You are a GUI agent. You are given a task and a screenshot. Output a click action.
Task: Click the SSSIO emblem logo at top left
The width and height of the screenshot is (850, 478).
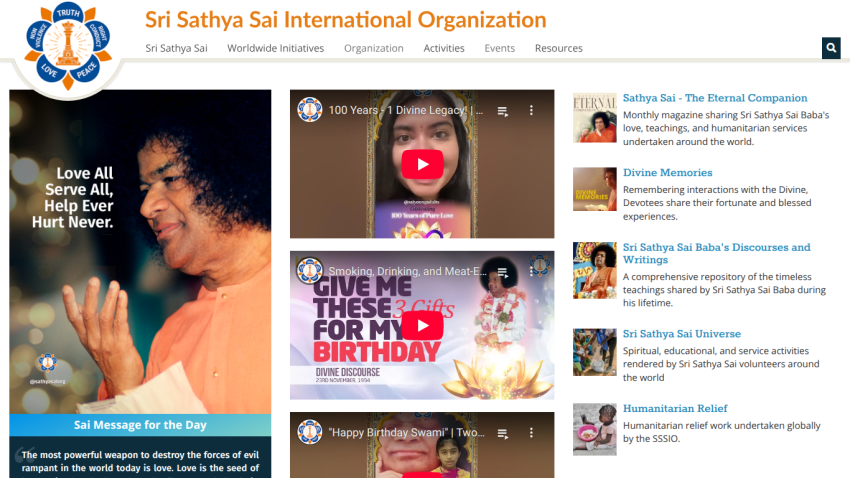[68, 46]
